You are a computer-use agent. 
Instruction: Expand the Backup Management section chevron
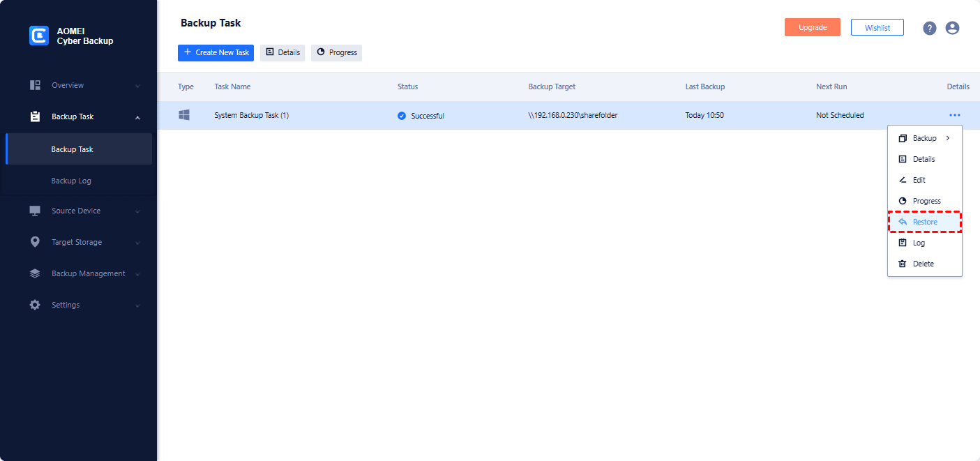137,274
